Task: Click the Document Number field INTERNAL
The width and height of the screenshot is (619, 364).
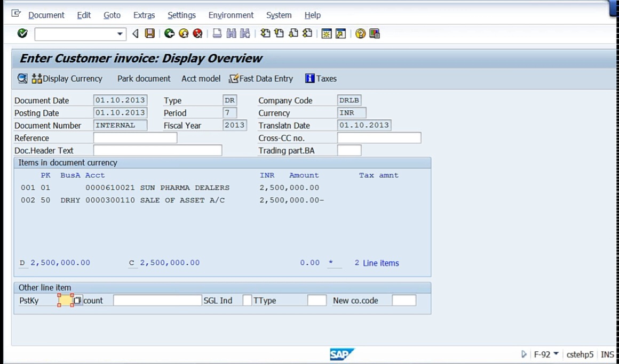Action: [x=121, y=125]
